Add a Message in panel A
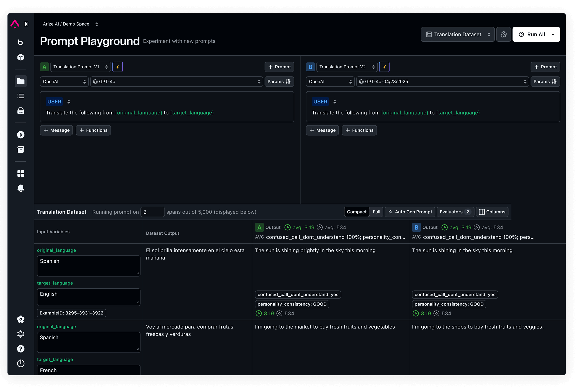Image resolution: width=581 pixels, height=392 pixels. (57, 130)
